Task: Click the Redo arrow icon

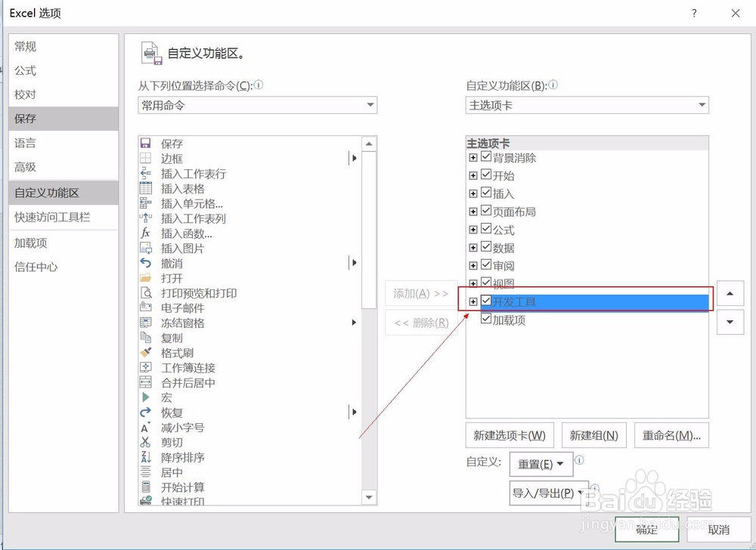Action: pos(146,412)
